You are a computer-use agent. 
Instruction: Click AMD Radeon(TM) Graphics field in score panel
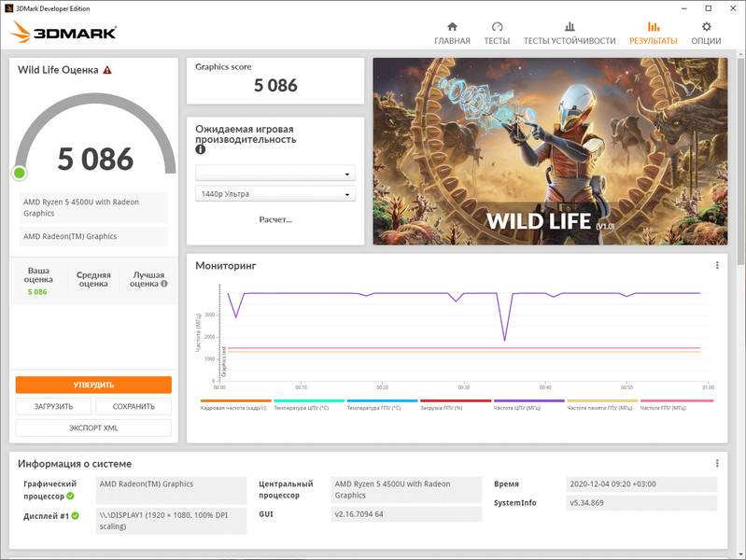pyautogui.click(x=93, y=236)
